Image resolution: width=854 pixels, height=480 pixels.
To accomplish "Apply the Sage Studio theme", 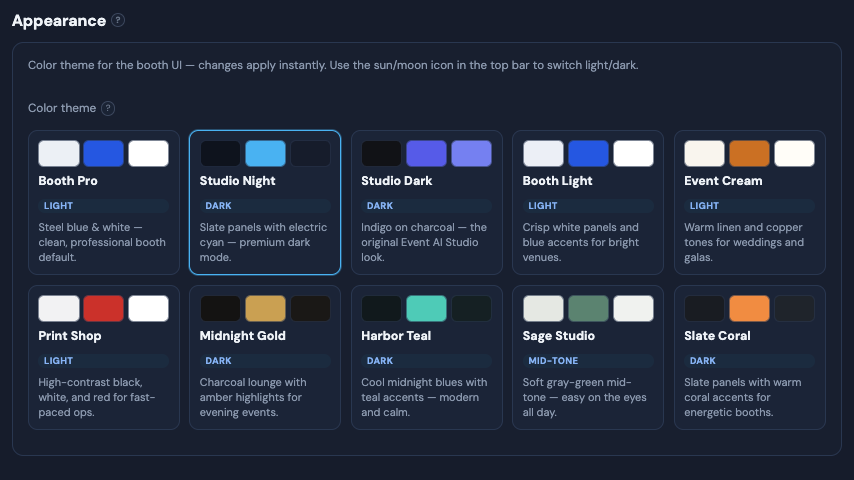I will click(588, 357).
